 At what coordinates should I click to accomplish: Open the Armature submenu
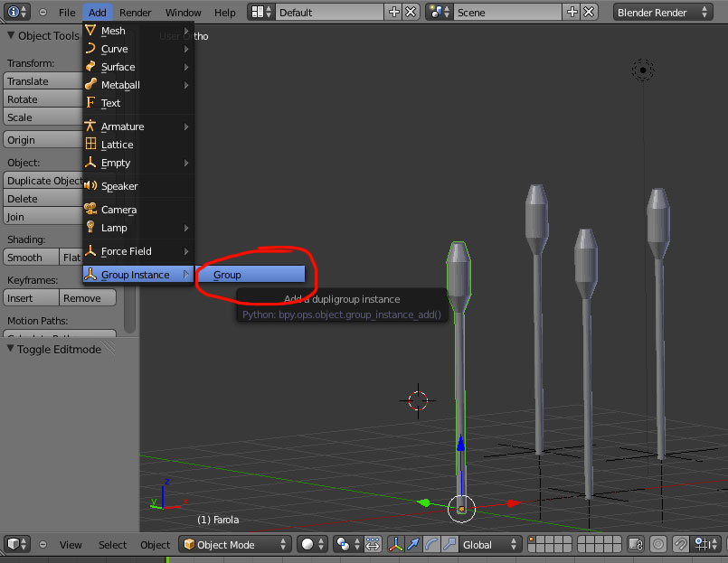pyautogui.click(x=137, y=127)
